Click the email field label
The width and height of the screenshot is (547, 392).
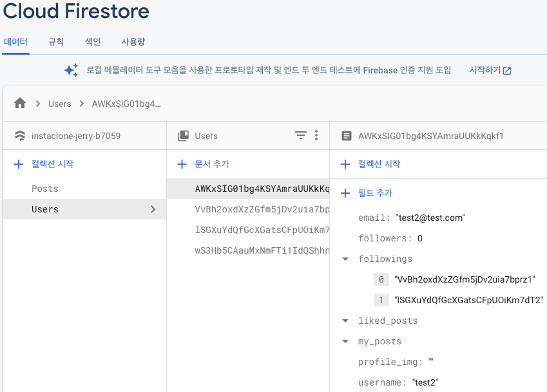374,218
